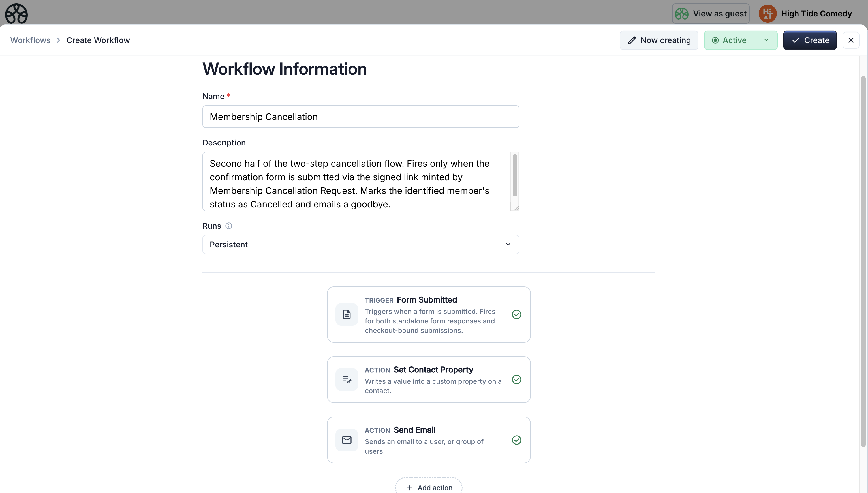868x493 pixels.
Task: Click the envelope icon on Send Email action
Action: click(347, 440)
